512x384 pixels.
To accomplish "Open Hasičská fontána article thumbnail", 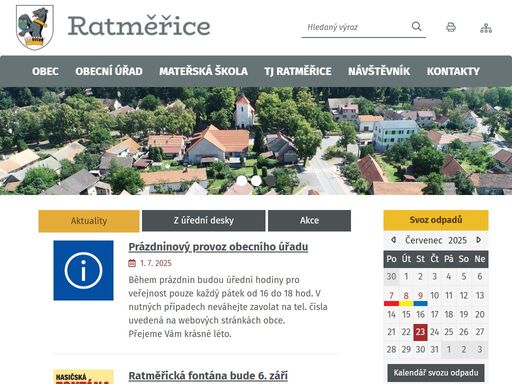I will coord(83,377).
